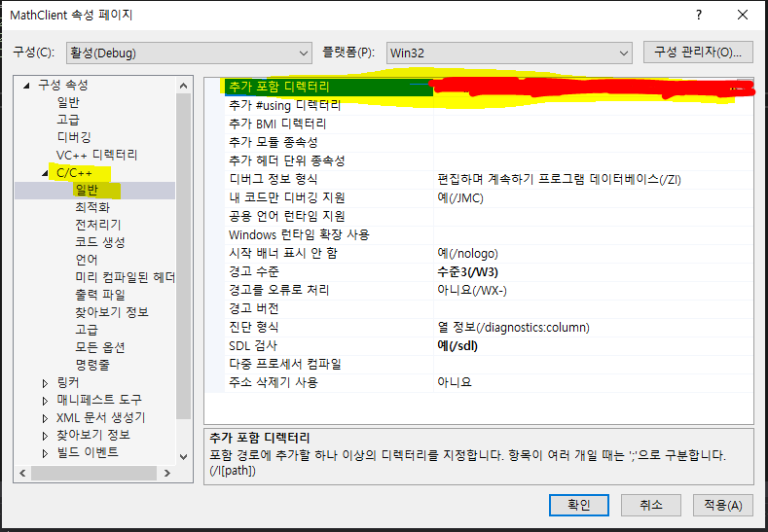Click the tree's horizontal scrollbar right arrow
This screenshot has width=768, height=532.
(x=167, y=473)
